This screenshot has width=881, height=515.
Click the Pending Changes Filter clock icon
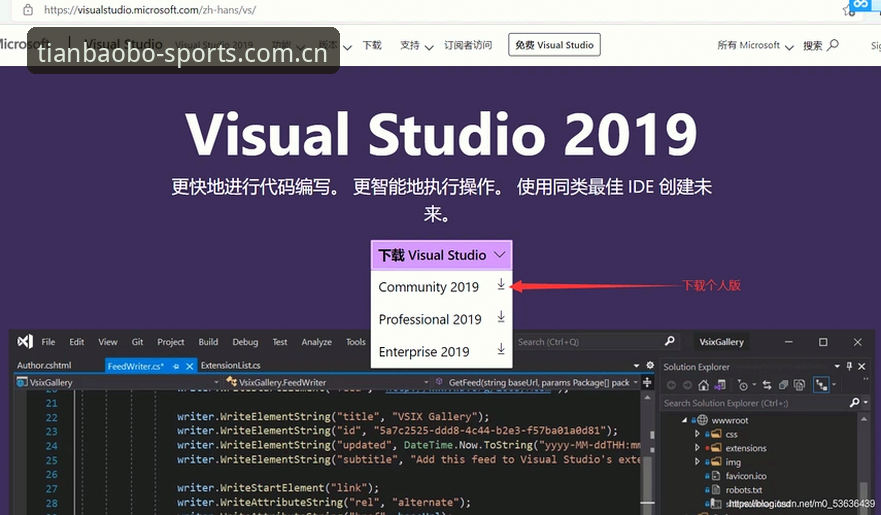744,385
